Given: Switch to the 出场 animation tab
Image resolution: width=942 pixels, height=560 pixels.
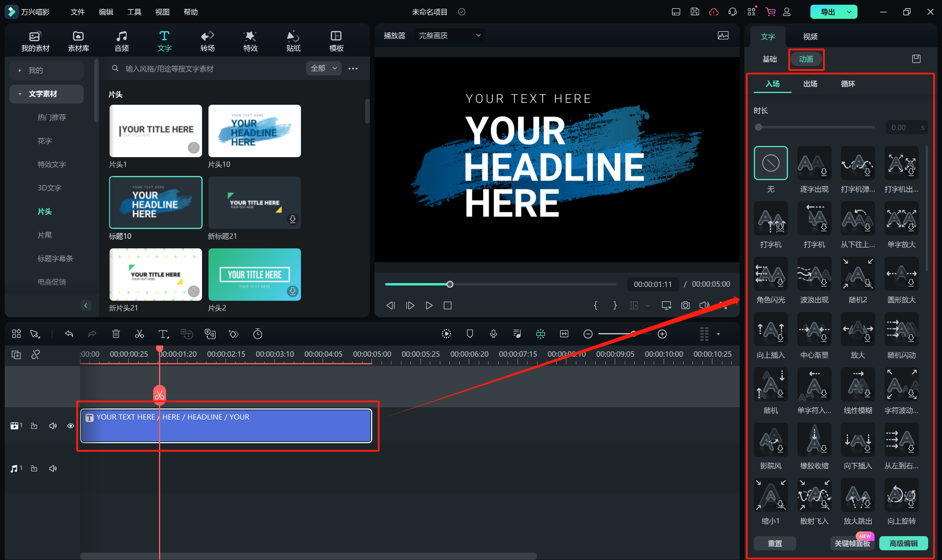Looking at the screenshot, I should coord(810,84).
